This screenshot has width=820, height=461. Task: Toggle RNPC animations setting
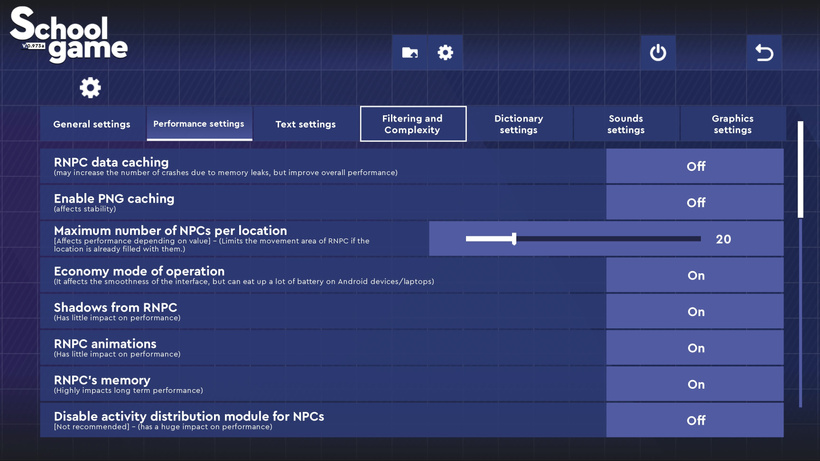pyautogui.click(x=695, y=348)
